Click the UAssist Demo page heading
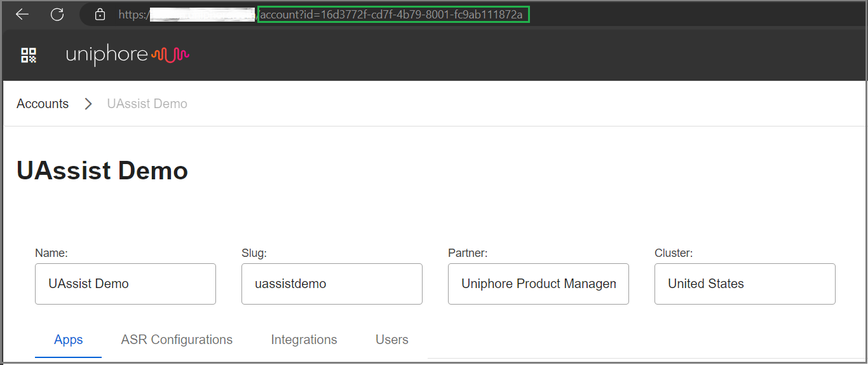Screen dimensions: 868x365 [102, 171]
